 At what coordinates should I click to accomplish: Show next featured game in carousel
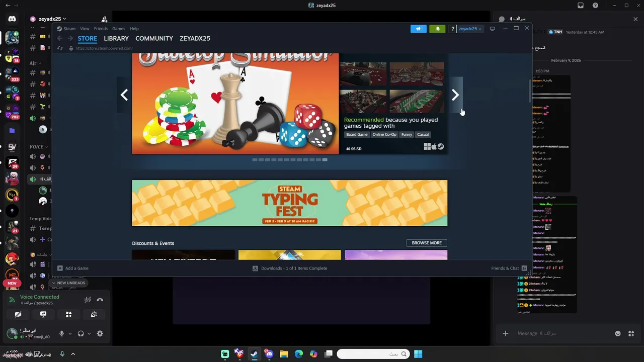(x=455, y=95)
